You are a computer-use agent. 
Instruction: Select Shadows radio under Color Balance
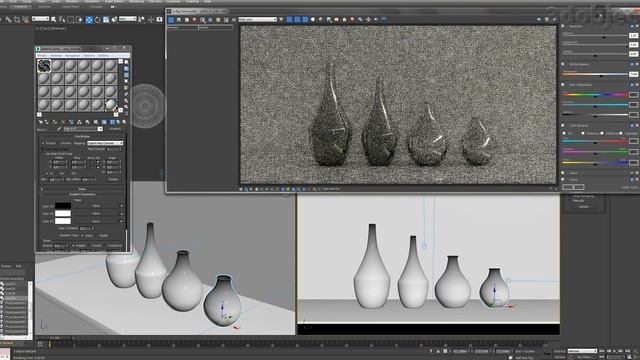point(582,133)
